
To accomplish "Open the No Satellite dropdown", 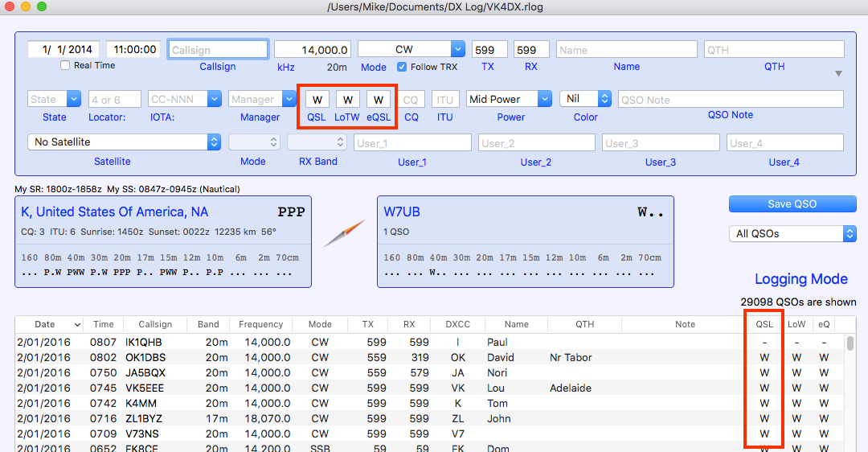I will pos(124,142).
